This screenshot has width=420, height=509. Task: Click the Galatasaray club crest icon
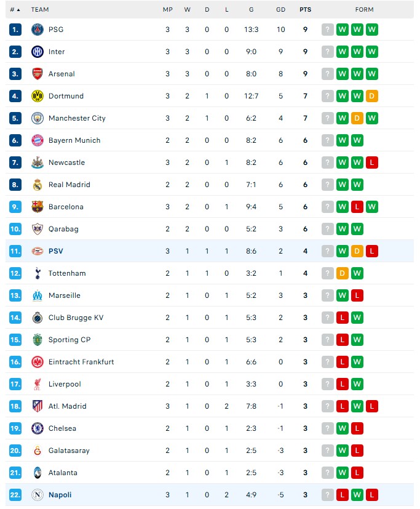pyautogui.click(x=38, y=451)
